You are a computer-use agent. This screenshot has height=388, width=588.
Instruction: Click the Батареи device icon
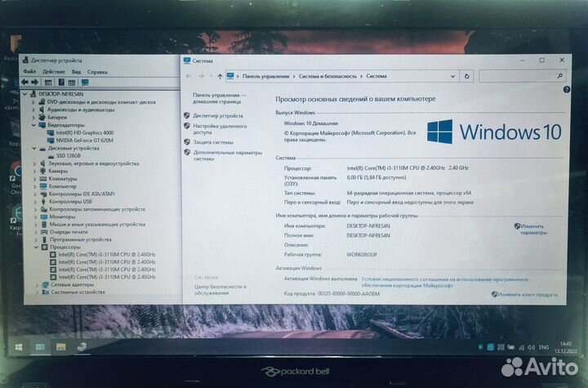click(x=42, y=118)
